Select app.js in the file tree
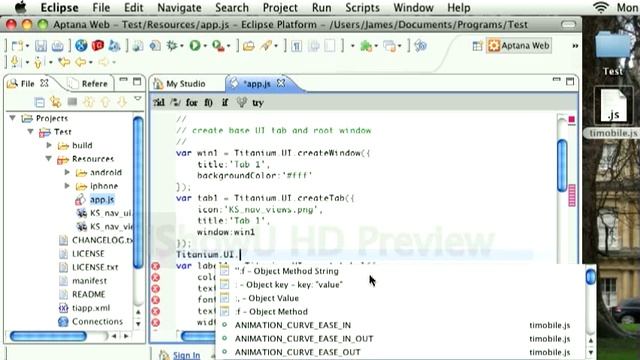Image resolution: width=640 pixels, height=360 pixels. (x=102, y=200)
